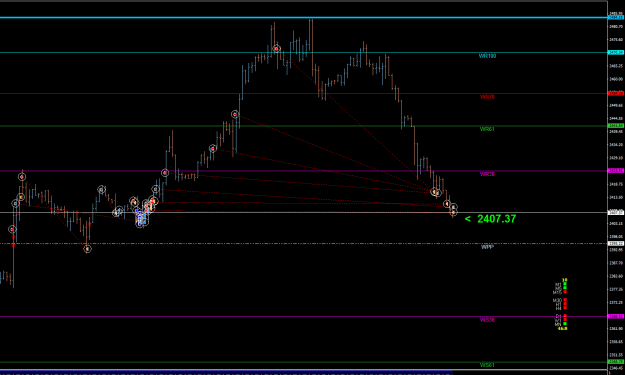This screenshot has height=375, width=625.
Task: Select the WPP pivot label
Action: 487,247
